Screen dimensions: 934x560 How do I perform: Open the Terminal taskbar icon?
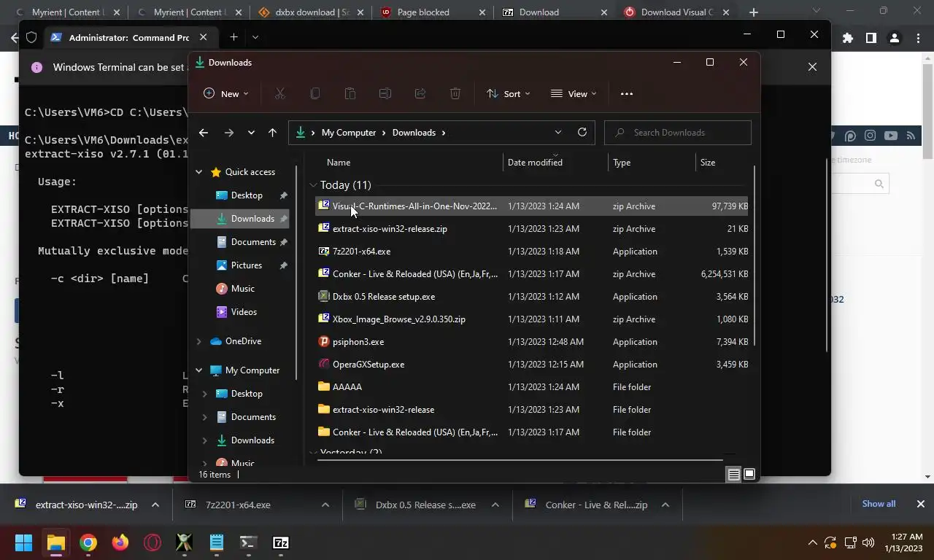[x=248, y=542]
